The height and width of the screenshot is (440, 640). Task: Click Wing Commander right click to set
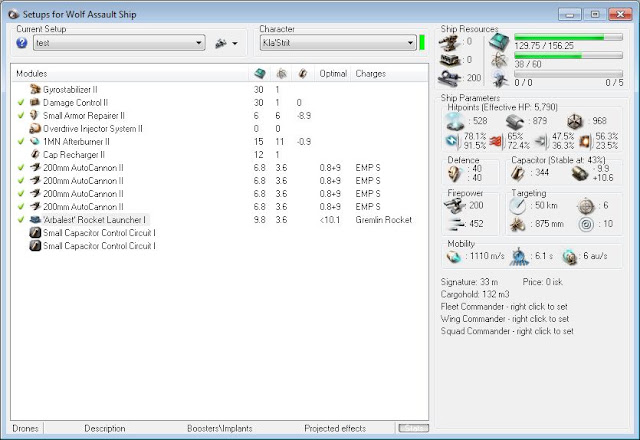tap(504, 319)
